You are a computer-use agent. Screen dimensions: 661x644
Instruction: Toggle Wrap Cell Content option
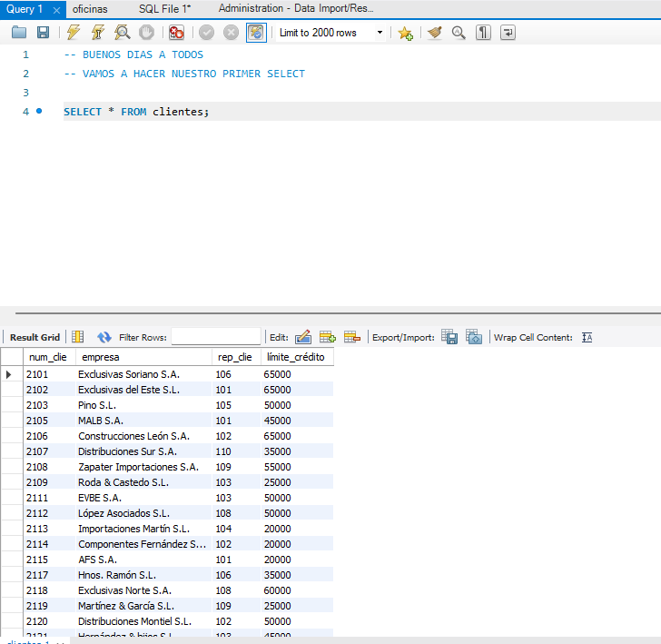pos(587,337)
